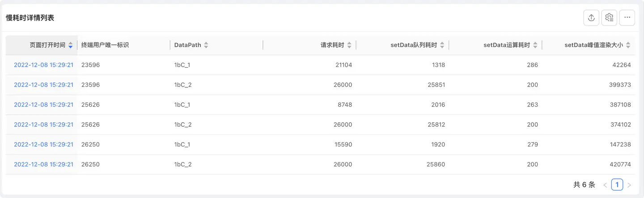Click the setData运算耗时 sort icon

pyautogui.click(x=535, y=45)
